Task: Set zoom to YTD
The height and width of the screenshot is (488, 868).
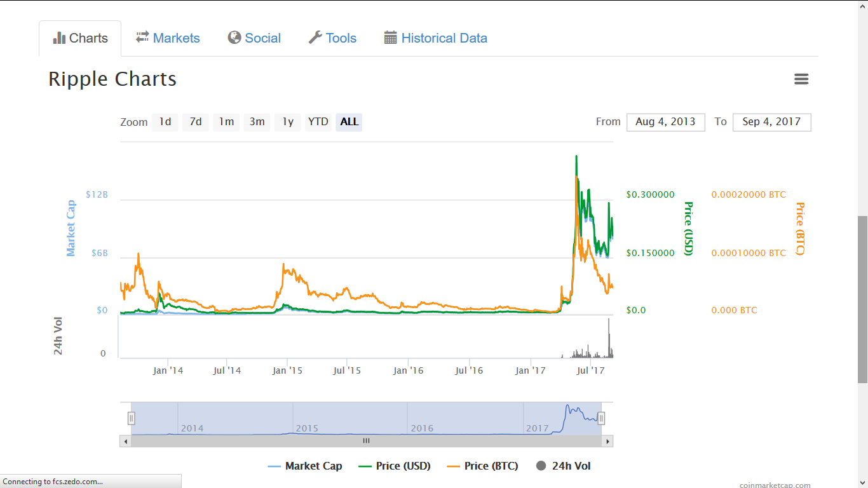Action: pos(318,122)
